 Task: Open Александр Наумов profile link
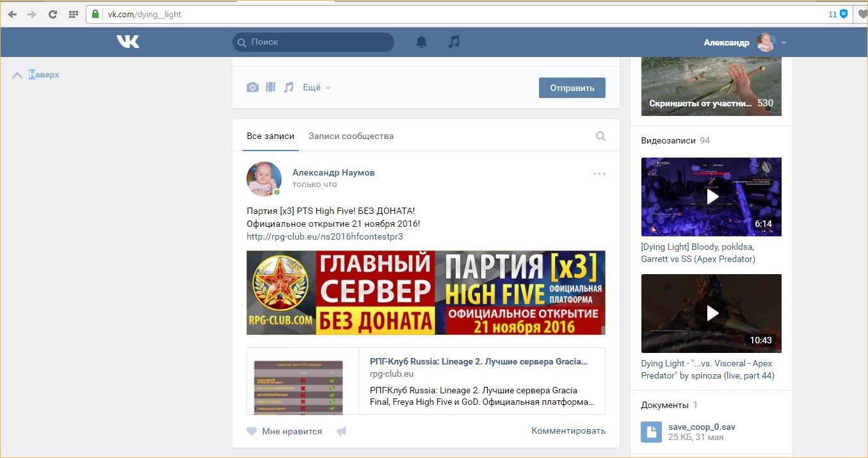(x=334, y=172)
